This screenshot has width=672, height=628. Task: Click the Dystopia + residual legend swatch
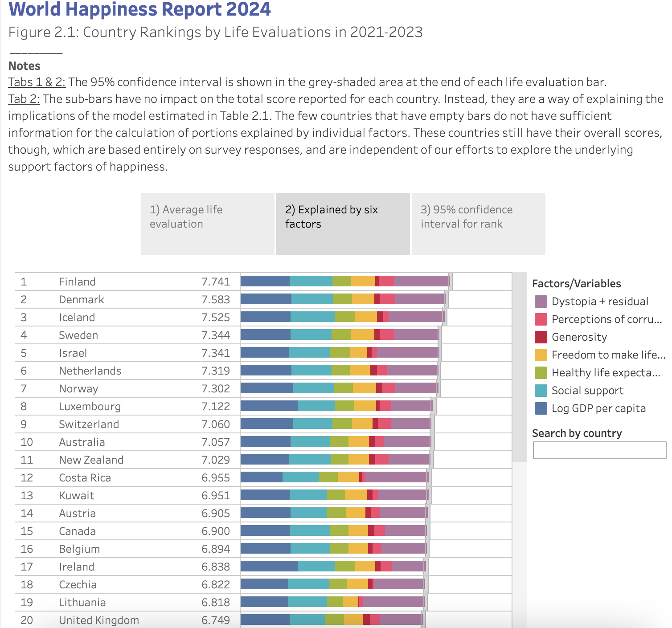[x=541, y=302]
